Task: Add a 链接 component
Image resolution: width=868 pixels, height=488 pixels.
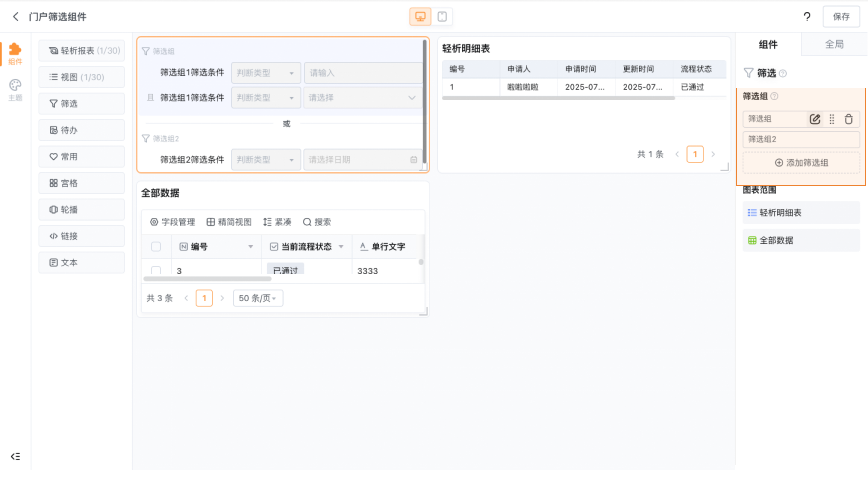Action: tap(81, 236)
